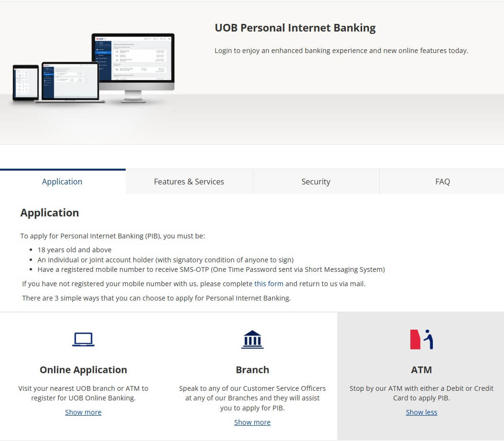The height and width of the screenshot is (441, 504).
Task: Select the Application tab
Action: (62, 182)
